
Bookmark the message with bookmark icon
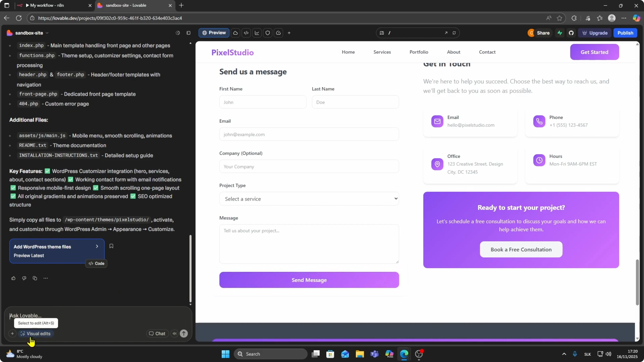tap(111, 246)
